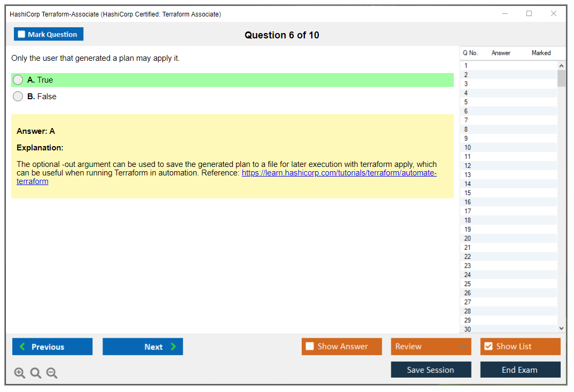Click the reset zoom magnifier icon
574x392 pixels.
tap(36, 373)
